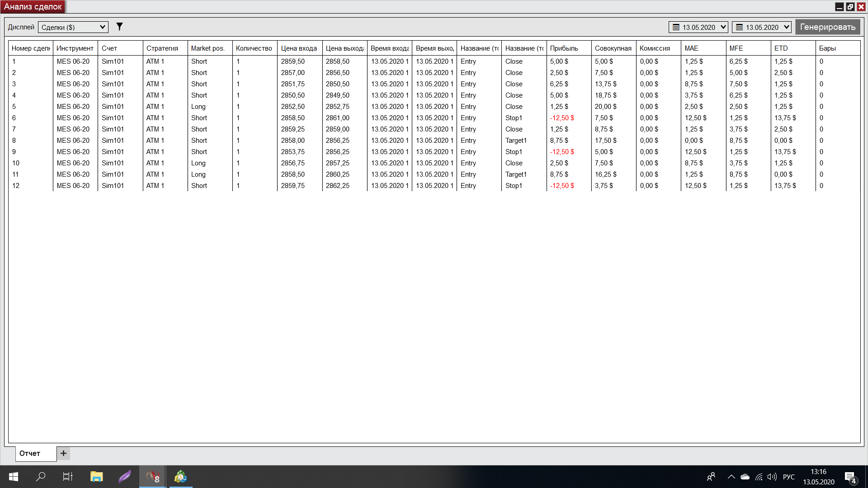Click the Генерировать button
Image resolution: width=868 pixels, height=488 pixels.
(x=827, y=27)
